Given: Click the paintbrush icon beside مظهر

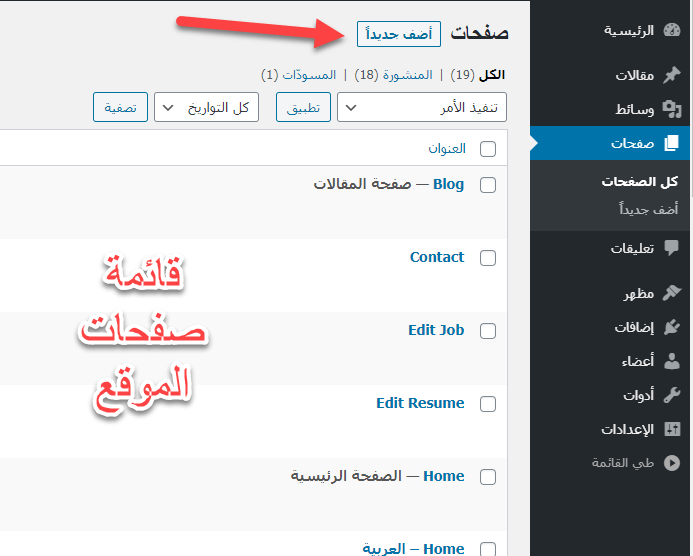Looking at the screenshot, I should coord(672,293).
